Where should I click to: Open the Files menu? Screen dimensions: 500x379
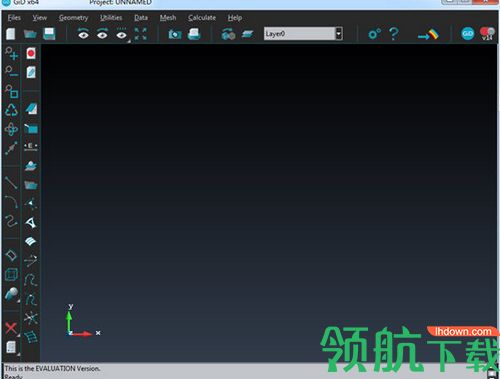point(14,18)
